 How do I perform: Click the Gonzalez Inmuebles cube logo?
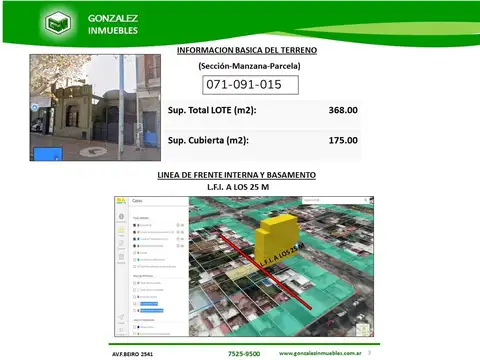(x=58, y=23)
